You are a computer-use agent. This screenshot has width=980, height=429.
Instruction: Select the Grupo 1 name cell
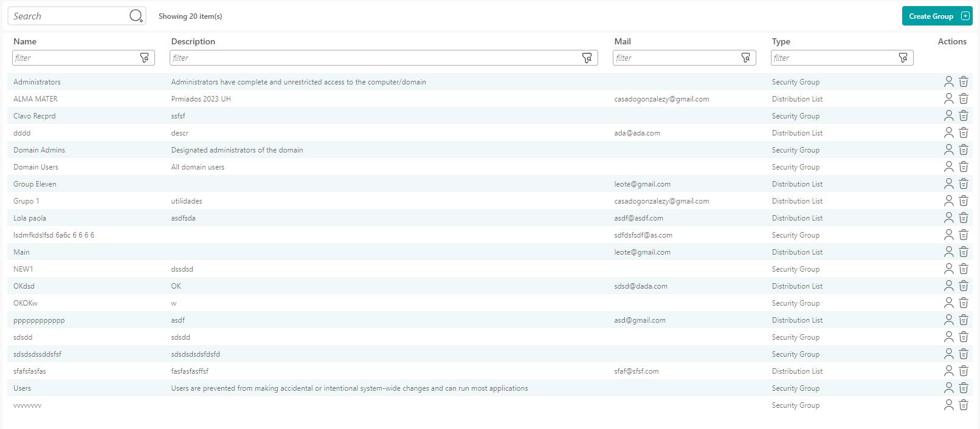26,201
